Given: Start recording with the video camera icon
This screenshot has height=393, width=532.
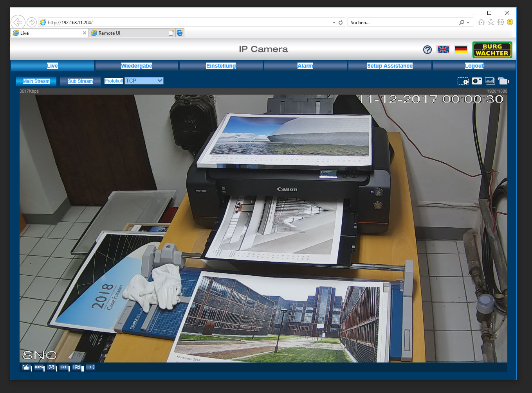Looking at the screenshot, I should (x=503, y=81).
